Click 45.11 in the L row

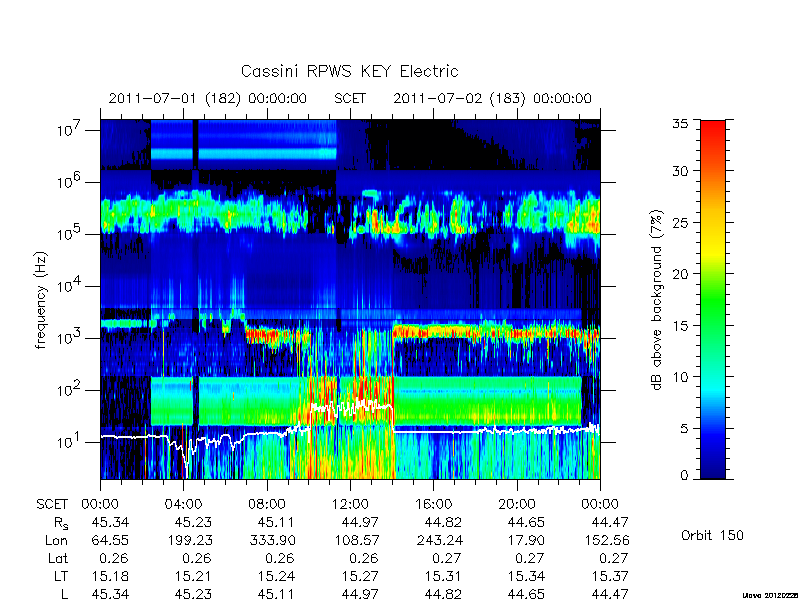pyautogui.click(x=277, y=594)
